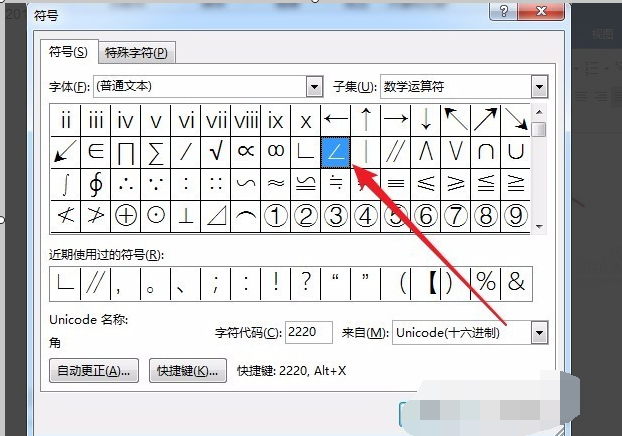Select the 符号 tab
The width and height of the screenshot is (622, 436).
point(67,52)
